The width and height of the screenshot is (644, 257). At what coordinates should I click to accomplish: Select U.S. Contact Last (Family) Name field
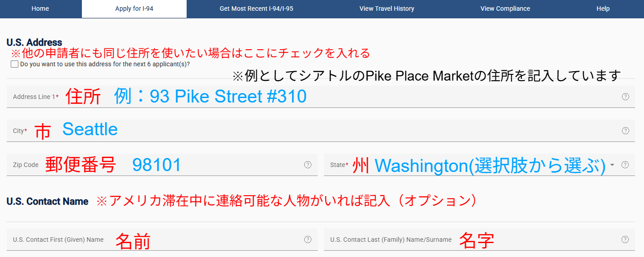[x=479, y=240]
